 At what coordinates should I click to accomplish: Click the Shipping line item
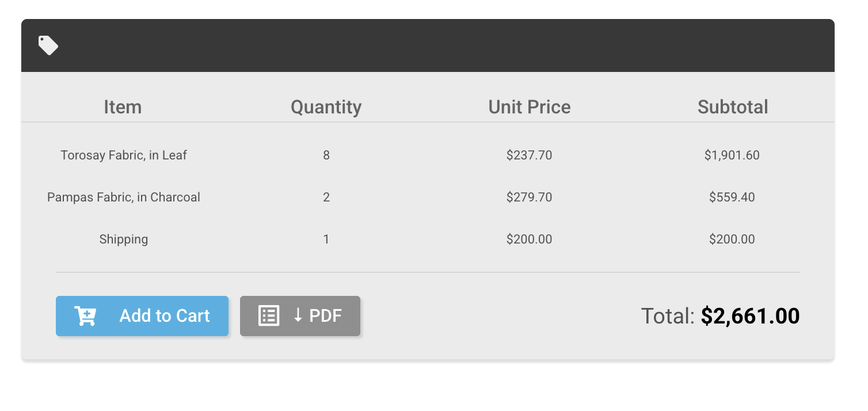click(124, 239)
